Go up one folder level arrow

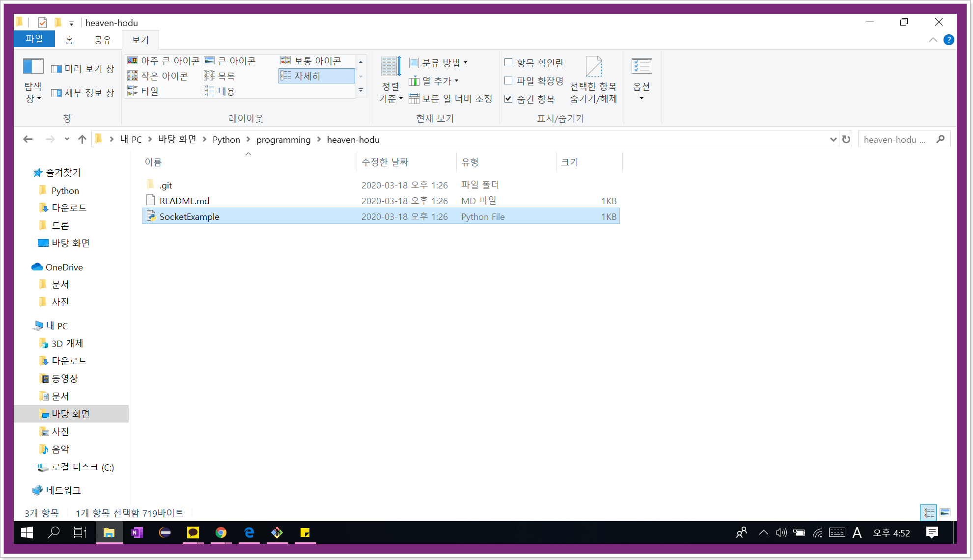pyautogui.click(x=82, y=139)
